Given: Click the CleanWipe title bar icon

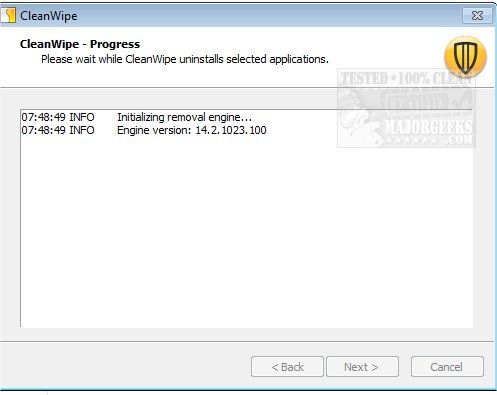Looking at the screenshot, I should coord(8,15).
